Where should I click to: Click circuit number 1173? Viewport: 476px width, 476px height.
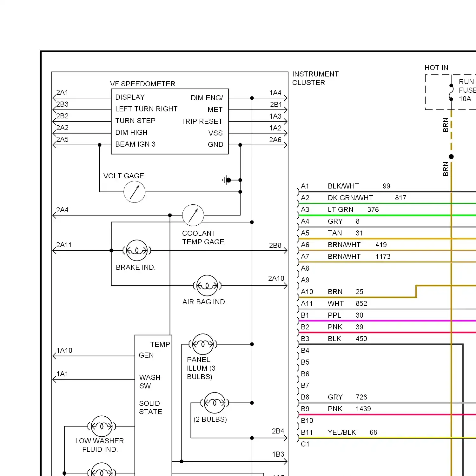(x=383, y=256)
